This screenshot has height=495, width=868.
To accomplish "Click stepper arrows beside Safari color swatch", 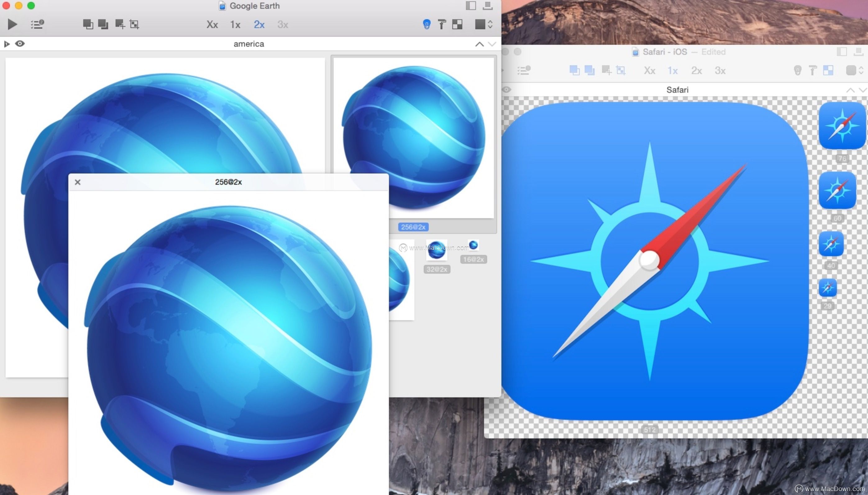I will (x=861, y=70).
